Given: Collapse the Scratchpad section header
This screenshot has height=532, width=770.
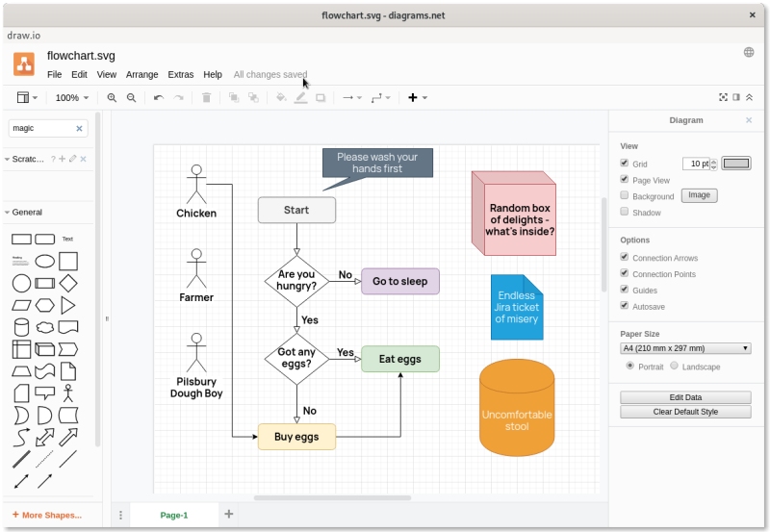Looking at the screenshot, I should click(23, 159).
